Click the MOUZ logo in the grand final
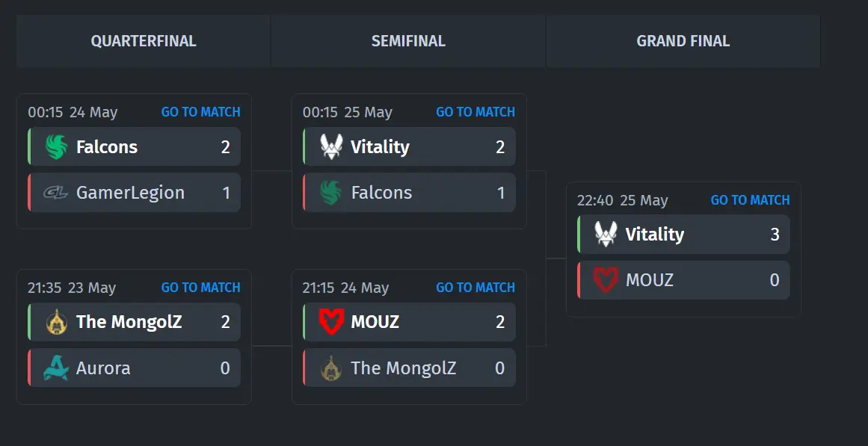 [x=606, y=280]
